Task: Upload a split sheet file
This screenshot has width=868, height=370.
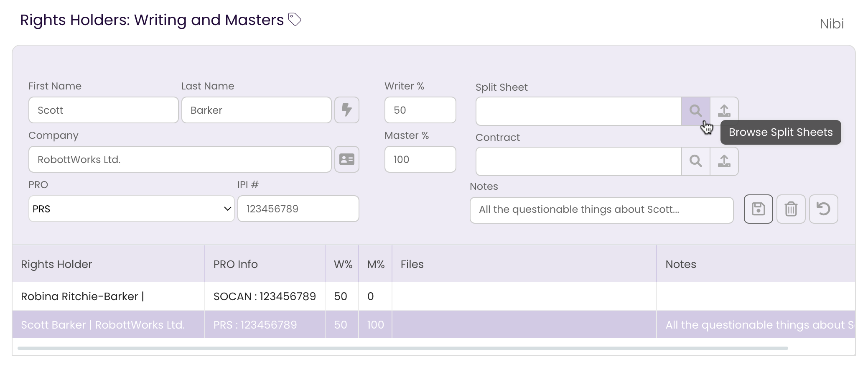Action: coord(724,111)
